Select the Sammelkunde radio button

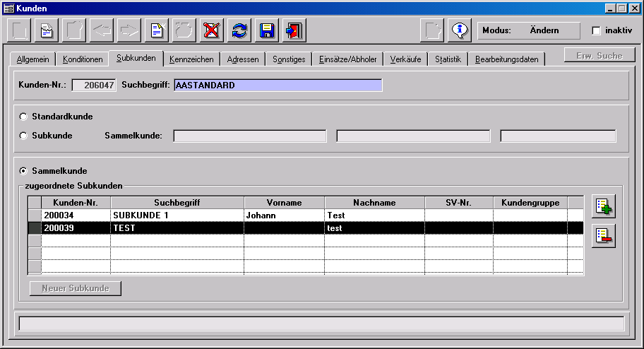click(x=24, y=171)
